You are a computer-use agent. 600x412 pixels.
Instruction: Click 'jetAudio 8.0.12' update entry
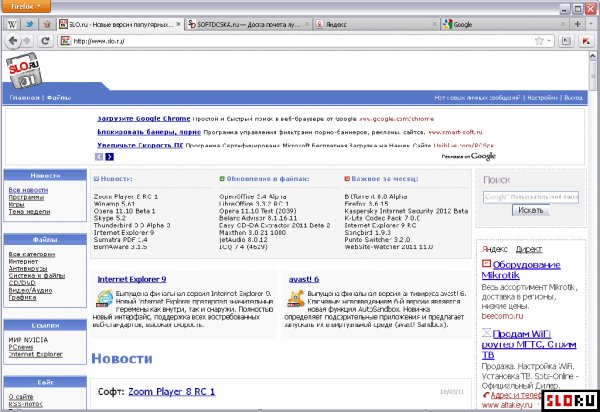click(243, 240)
